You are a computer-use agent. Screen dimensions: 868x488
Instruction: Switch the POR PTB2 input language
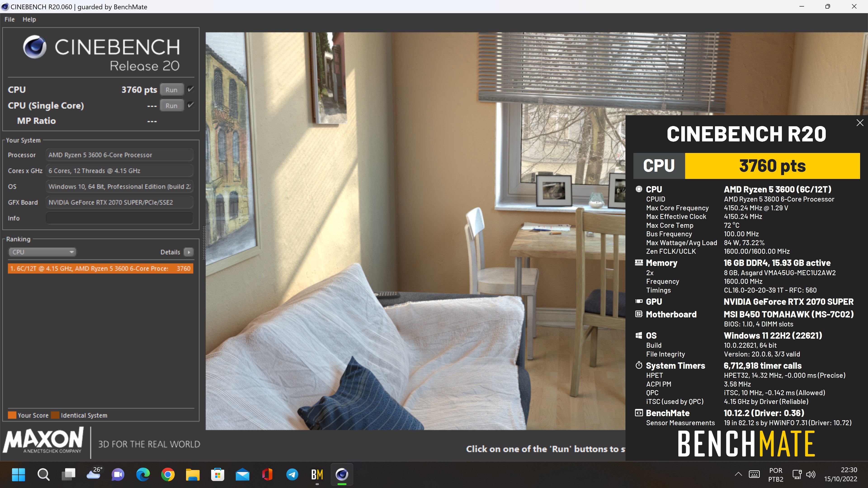pos(776,474)
